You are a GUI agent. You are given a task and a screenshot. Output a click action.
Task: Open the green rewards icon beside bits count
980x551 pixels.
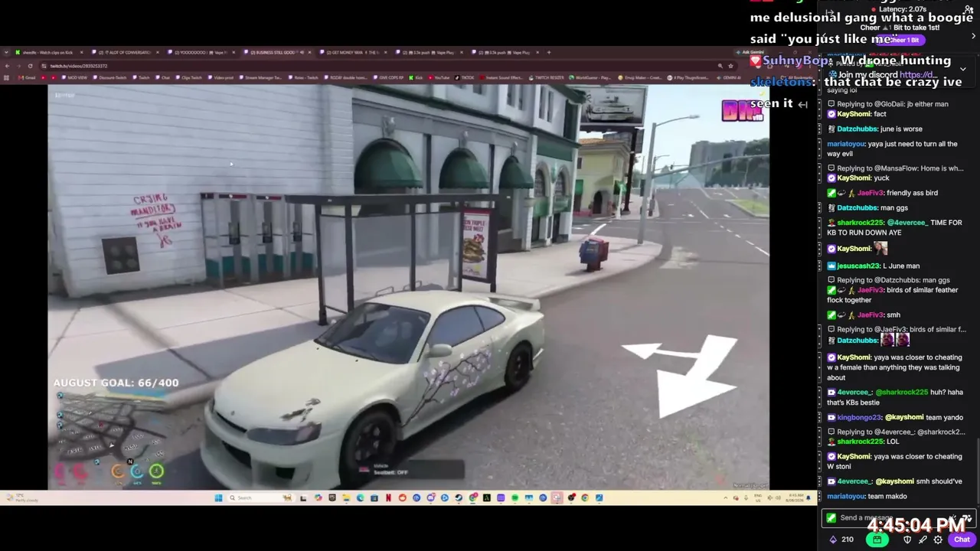(877, 540)
